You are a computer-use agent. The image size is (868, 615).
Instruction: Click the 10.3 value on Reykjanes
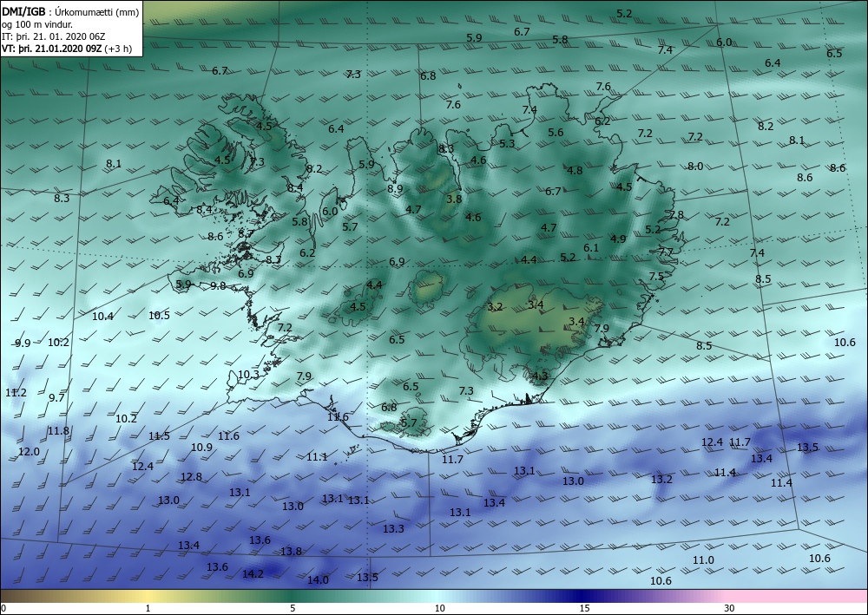click(248, 375)
